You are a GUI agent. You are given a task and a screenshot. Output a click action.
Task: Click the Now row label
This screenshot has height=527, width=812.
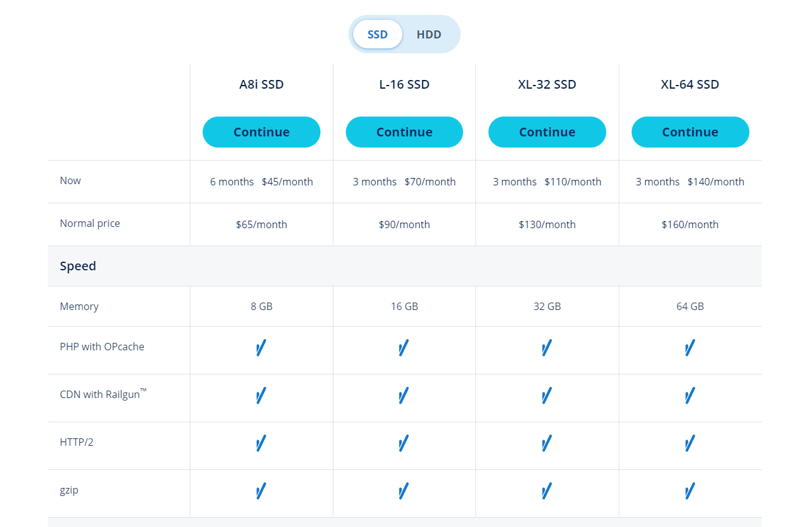point(70,180)
